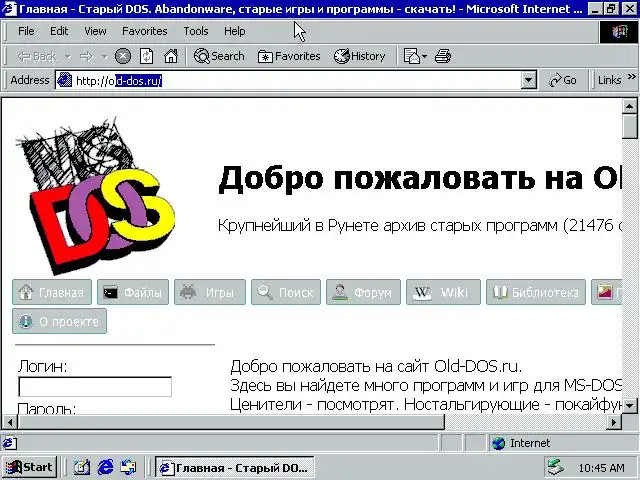Click the vertical scrollbar down arrow

point(629,406)
